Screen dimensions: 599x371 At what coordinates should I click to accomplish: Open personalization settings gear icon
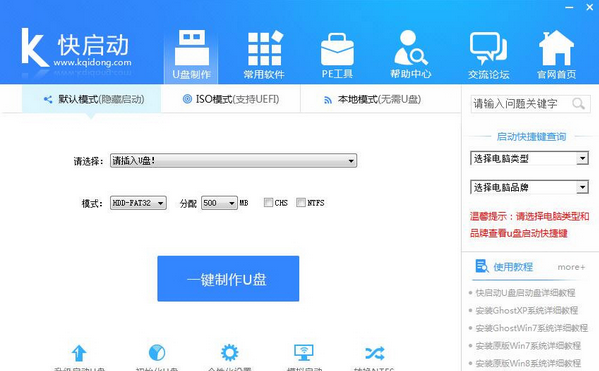(230, 353)
